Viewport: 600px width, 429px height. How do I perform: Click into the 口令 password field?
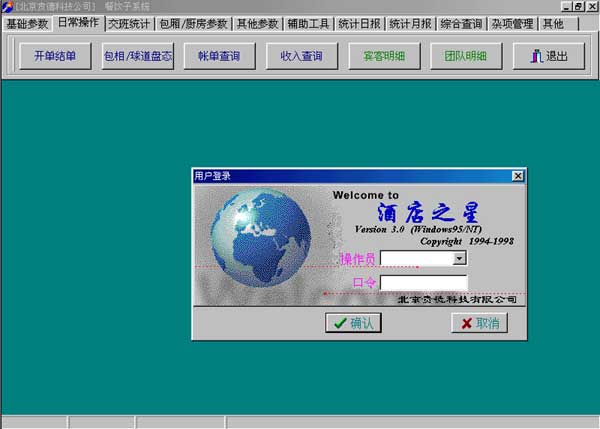click(424, 283)
